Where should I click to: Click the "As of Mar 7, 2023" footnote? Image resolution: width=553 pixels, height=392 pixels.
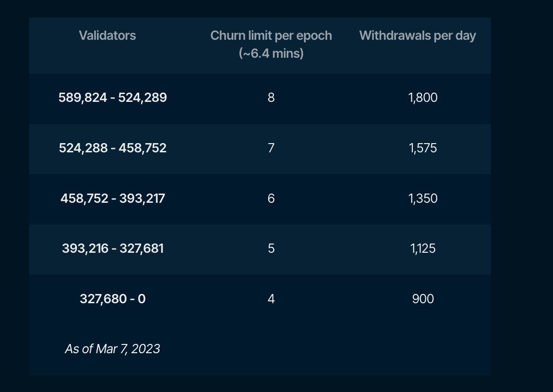point(113,349)
